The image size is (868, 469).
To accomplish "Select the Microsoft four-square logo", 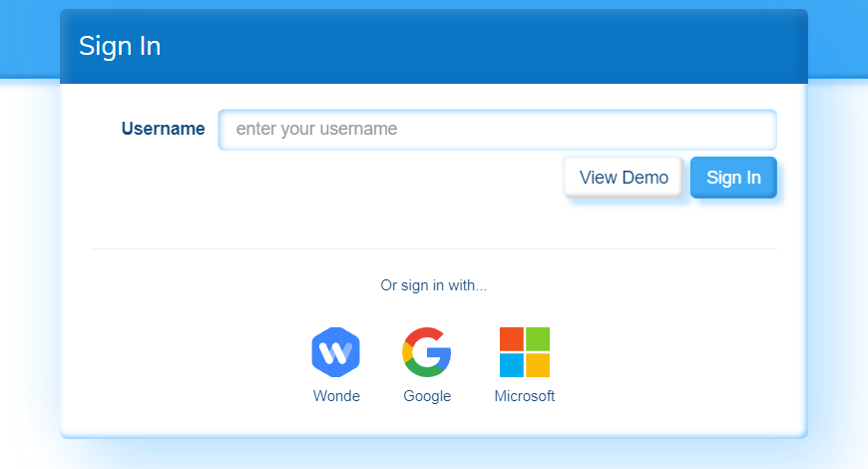I will pos(525,352).
